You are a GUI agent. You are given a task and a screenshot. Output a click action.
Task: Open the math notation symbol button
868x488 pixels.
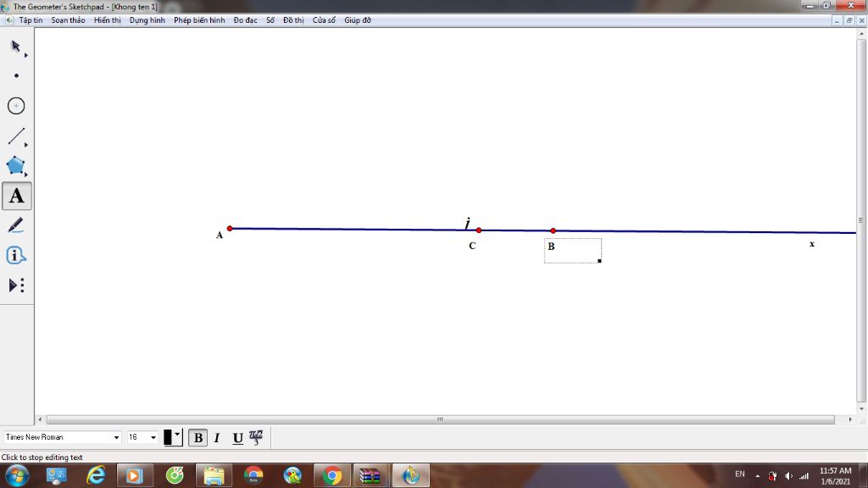pyautogui.click(x=256, y=438)
